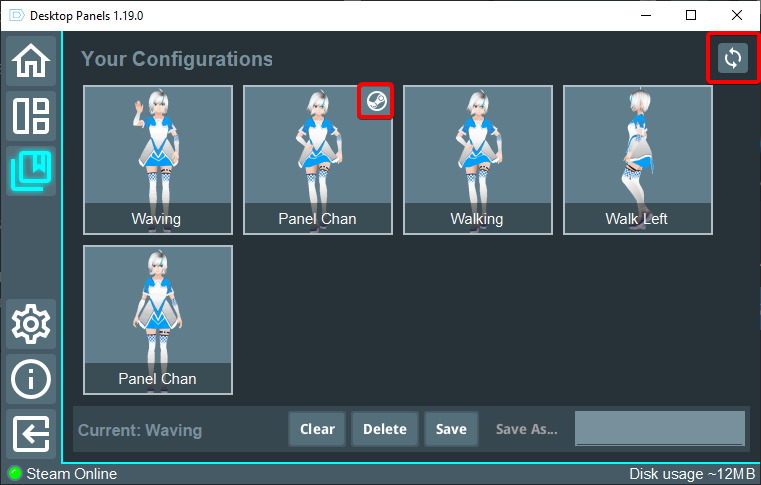Viewport: 761px width, 485px height.
Task: Click the Desktop Panels title bar app icon
Action: pyautogui.click(x=17, y=16)
